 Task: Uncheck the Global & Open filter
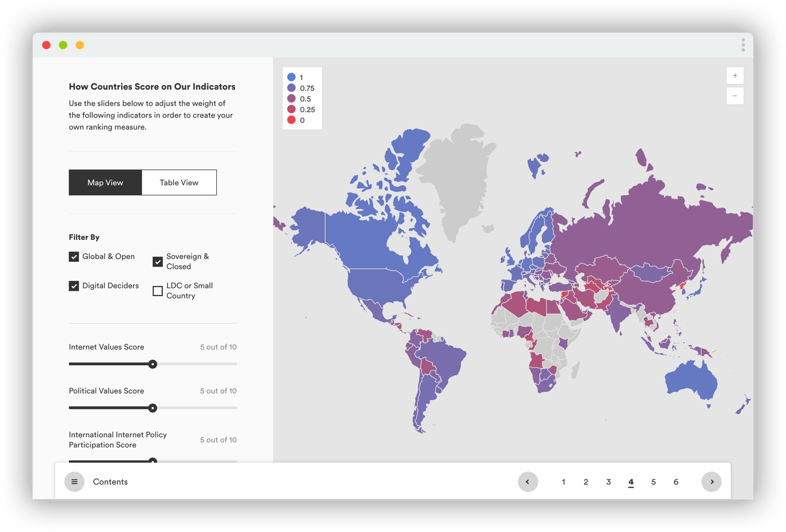pyautogui.click(x=74, y=256)
